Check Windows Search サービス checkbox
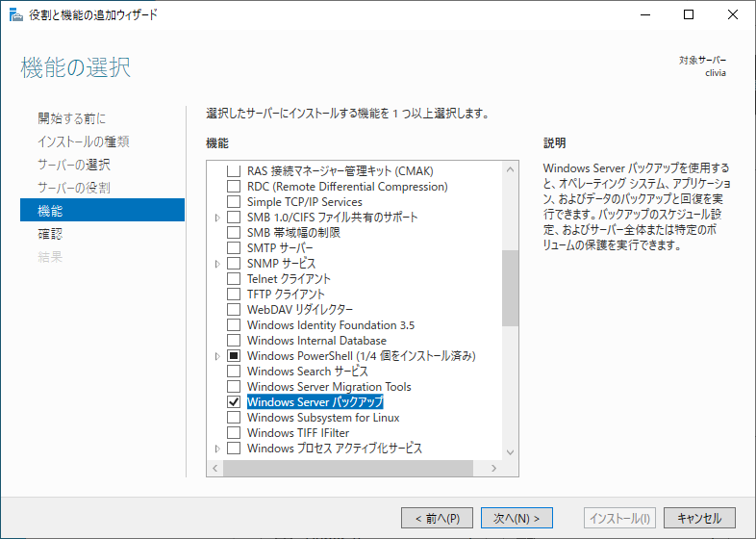Image resolution: width=756 pixels, height=539 pixels. click(x=234, y=372)
